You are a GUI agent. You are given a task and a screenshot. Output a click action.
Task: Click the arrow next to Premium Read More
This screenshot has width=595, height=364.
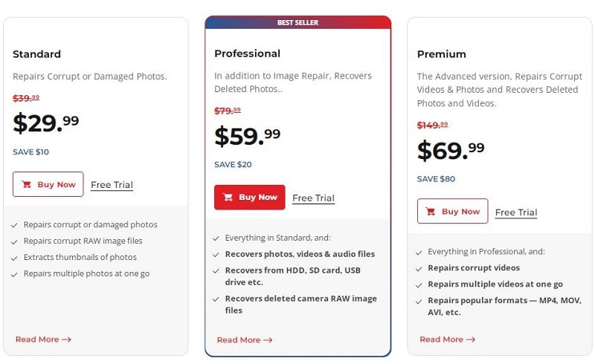tap(471, 339)
